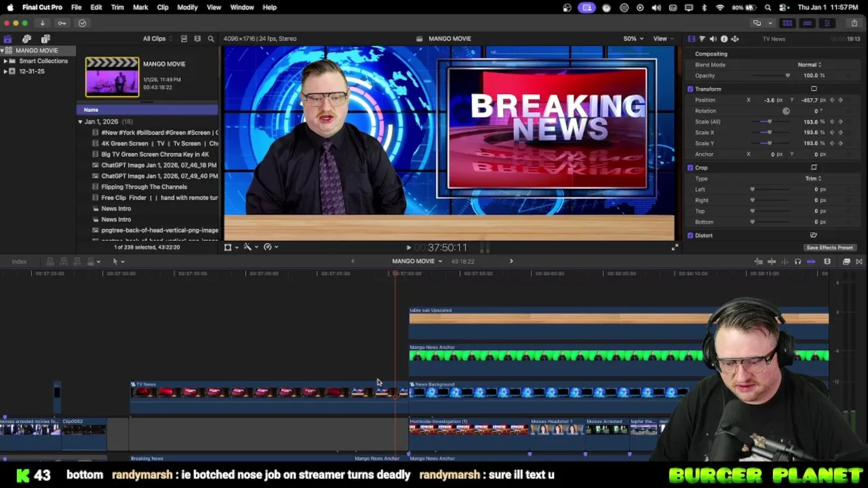
Task: Show Background Tasks checkmark icon
Action: pos(82,23)
